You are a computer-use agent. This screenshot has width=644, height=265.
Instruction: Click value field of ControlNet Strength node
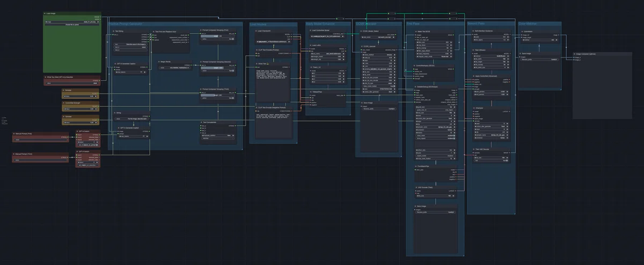click(x=80, y=109)
